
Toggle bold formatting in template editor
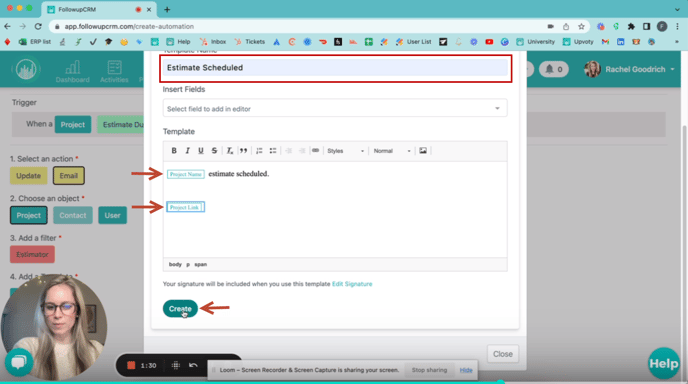tap(174, 151)
